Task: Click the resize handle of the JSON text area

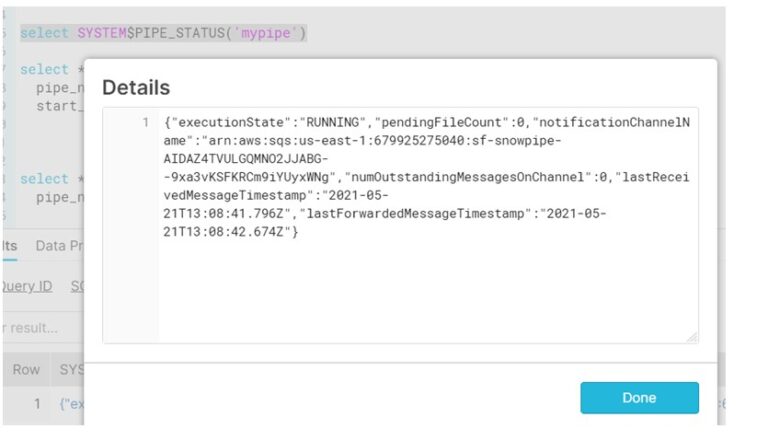Action: click(692, 337)
